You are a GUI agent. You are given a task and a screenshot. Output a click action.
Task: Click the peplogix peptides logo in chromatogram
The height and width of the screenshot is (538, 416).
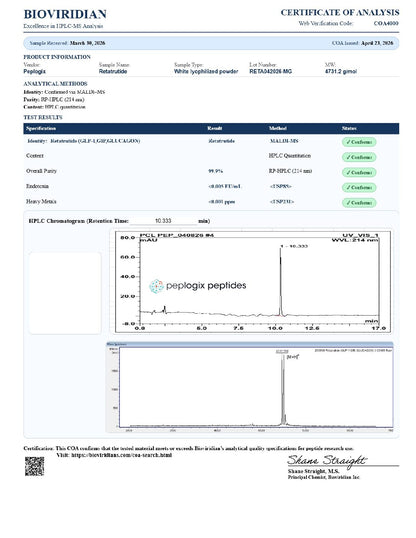pos(198,286)
